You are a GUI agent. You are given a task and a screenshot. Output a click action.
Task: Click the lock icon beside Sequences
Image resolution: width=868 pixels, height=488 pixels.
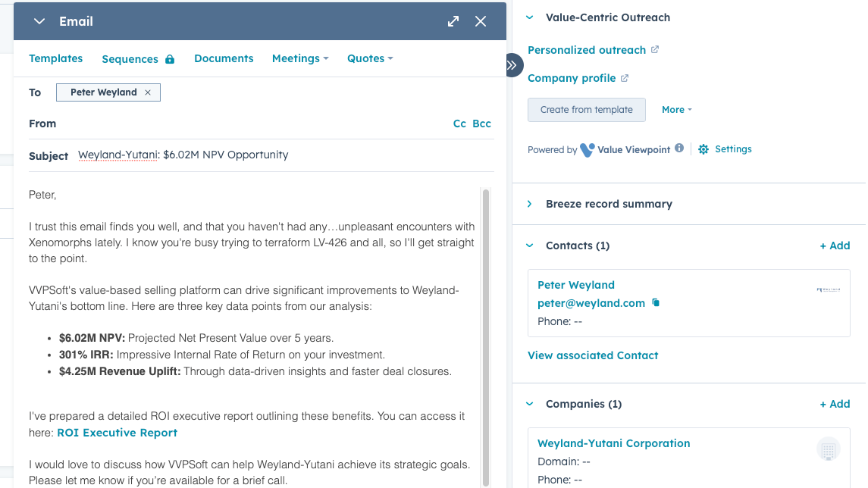click(170, 59)
